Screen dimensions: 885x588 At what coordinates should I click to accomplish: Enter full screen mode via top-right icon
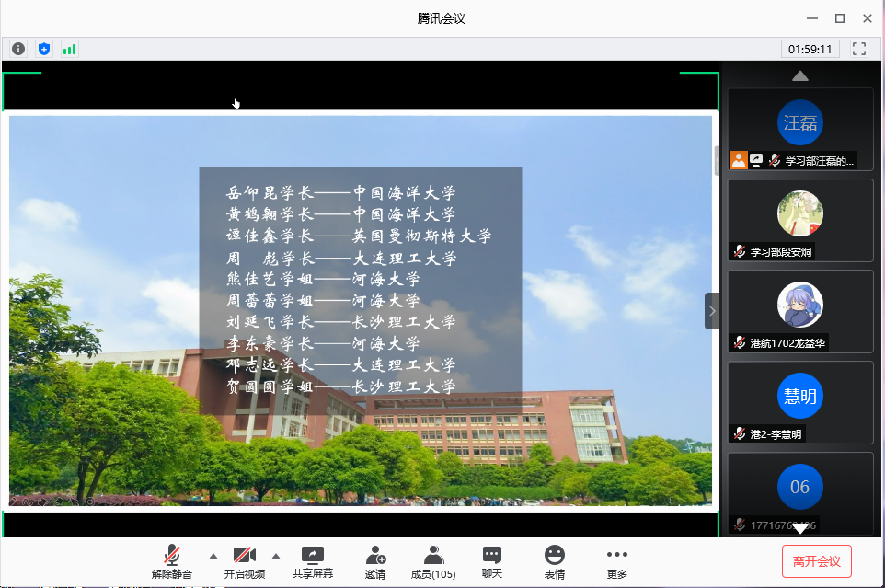tap(859, 49)
